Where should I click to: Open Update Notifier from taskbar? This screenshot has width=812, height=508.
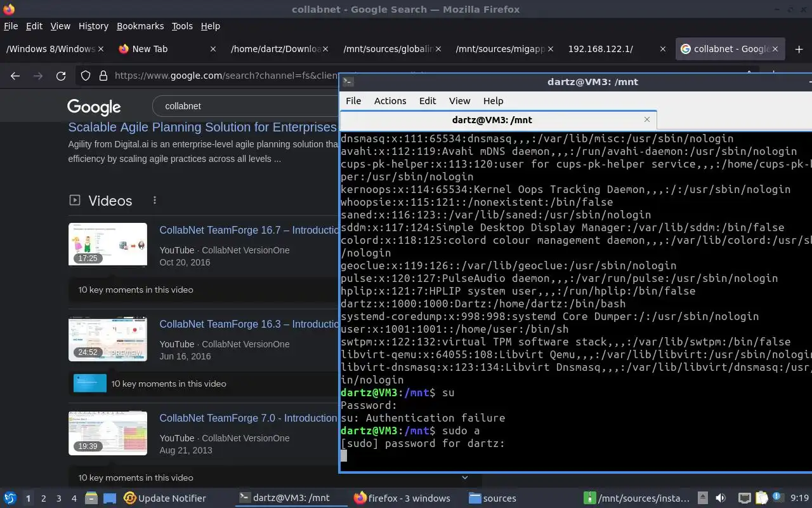point(165,498)
